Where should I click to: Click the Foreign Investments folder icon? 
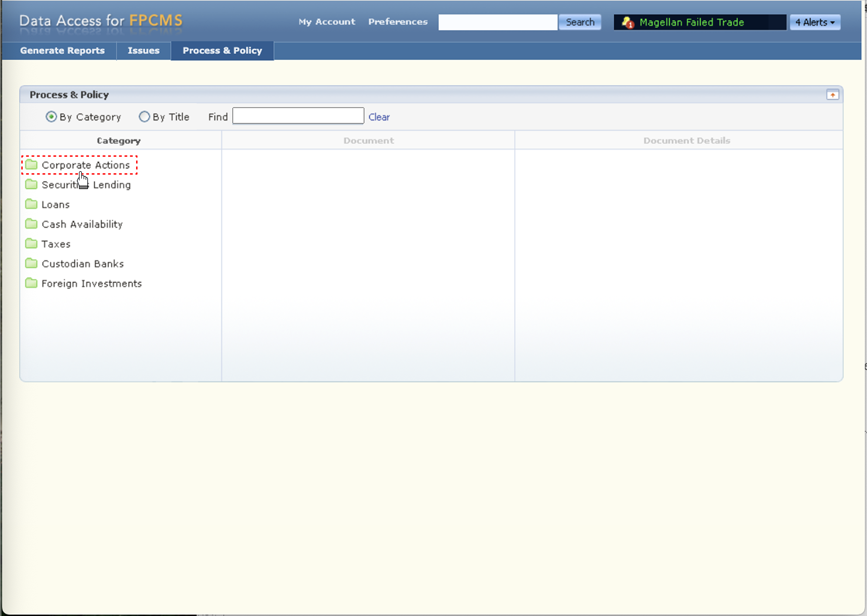coord(31,283)
